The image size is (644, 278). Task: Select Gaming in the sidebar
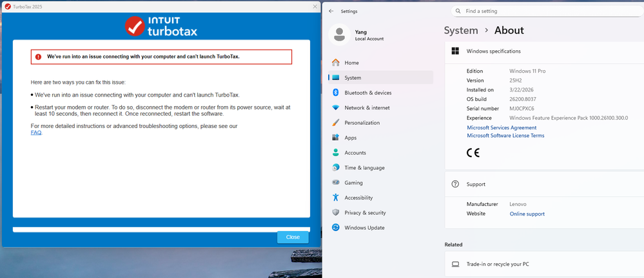click(x=380, y=183)
